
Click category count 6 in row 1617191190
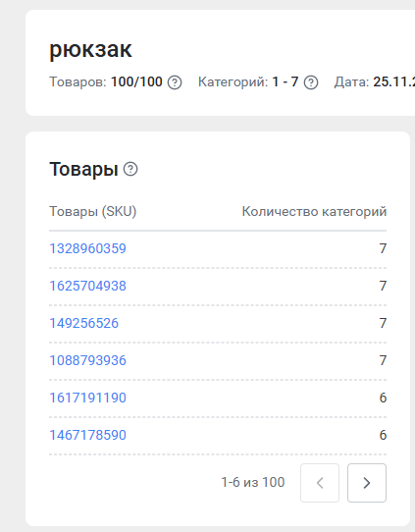click(383, 398)
